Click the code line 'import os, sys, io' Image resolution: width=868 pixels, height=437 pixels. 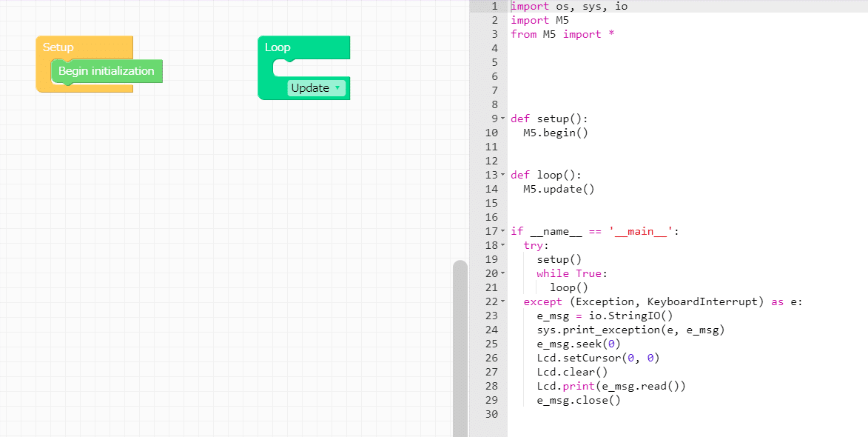coord(569,7)
